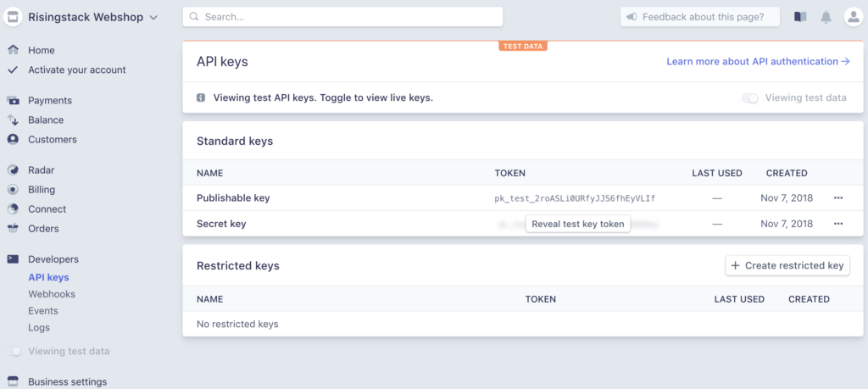Open Payments section
Image resolution: width=868 pixels, height=389 pixels.
coord(50,101)
